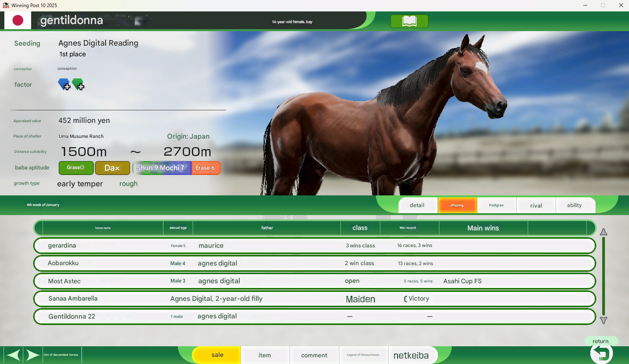Click the Dax aptitude badge
Screen dimensions: 629x364
tap(112, 168)
